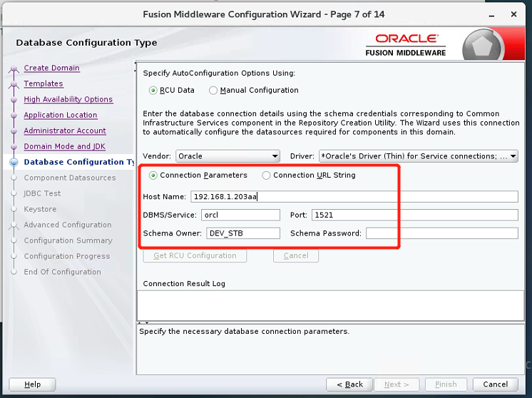
Task: Minimize the Configuration Wizard window
Action: 491,15
